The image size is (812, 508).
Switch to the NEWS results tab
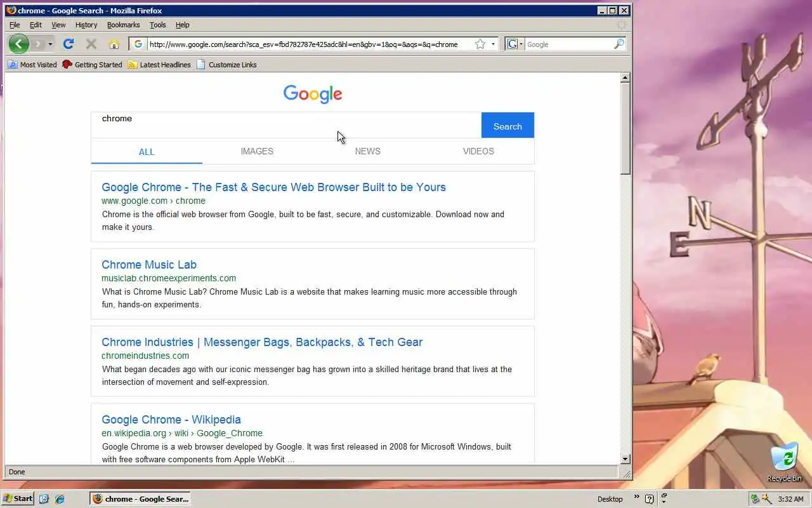coord(368,151)
